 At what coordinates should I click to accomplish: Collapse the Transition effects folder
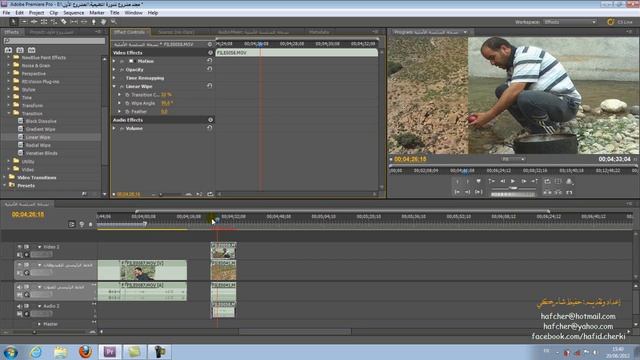pyautogui.click(x=9, y=113)
